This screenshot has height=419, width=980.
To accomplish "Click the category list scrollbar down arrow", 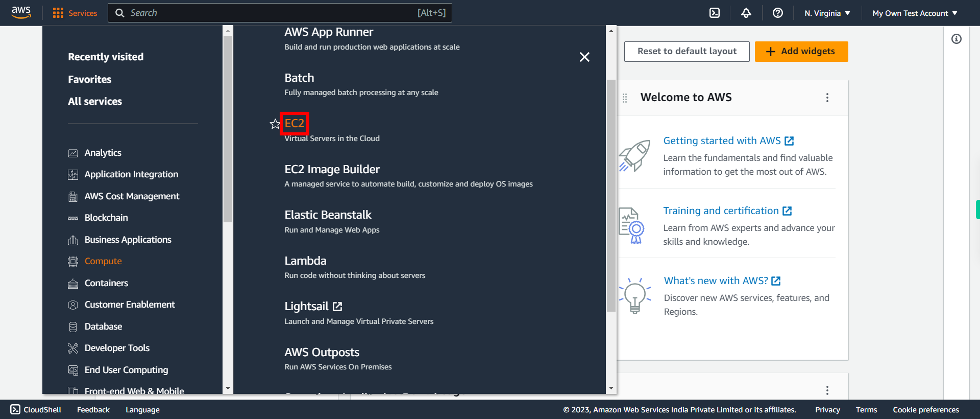I will coord(228,388).
